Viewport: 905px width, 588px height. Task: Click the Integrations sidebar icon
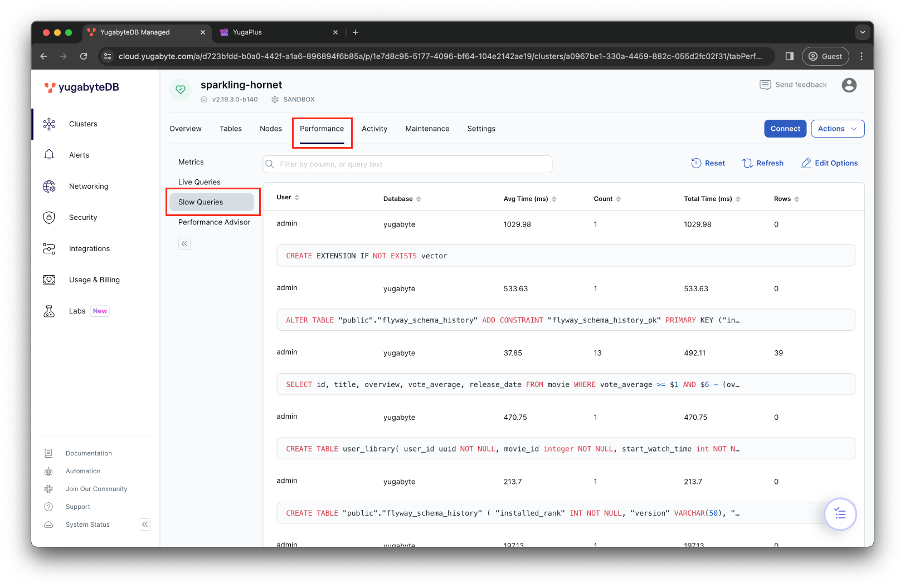pyautogui.click(x=49, y=248)
